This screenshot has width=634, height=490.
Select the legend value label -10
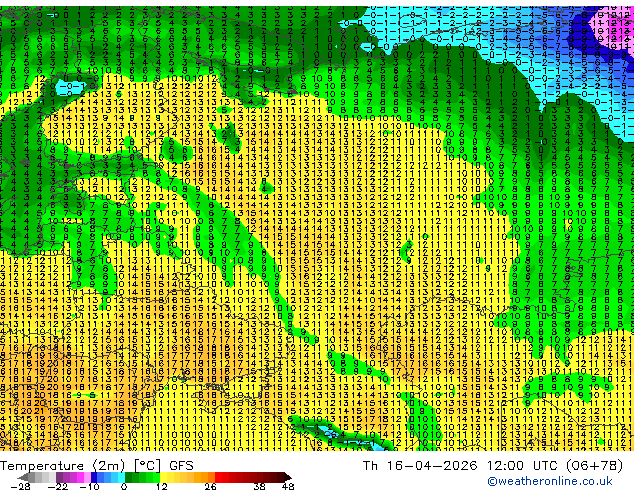click(89, 486)
